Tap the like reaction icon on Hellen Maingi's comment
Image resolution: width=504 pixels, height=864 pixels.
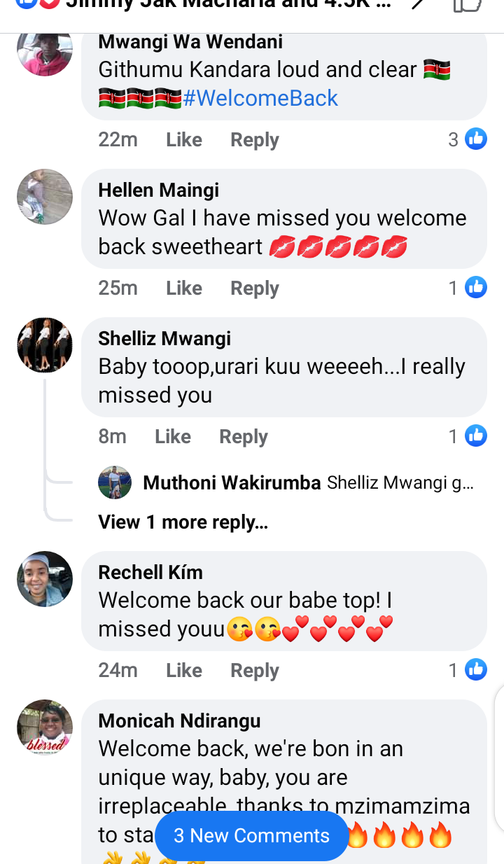[x=476, y=287]
